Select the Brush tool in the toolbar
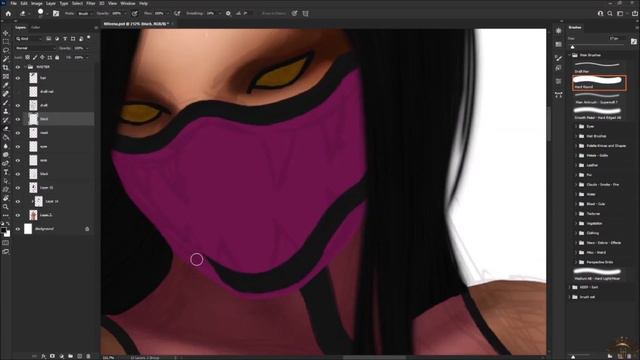The image size is (640, 360). click(6, 102)
